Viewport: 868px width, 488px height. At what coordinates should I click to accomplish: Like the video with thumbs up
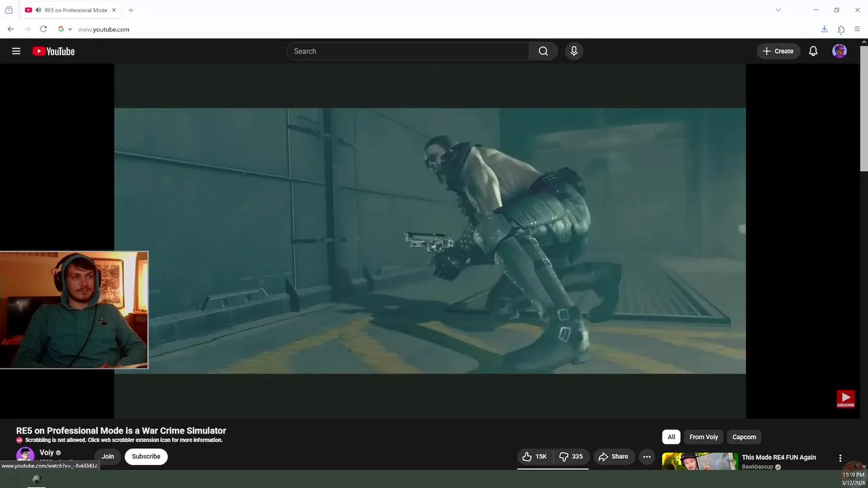[534, 457]
